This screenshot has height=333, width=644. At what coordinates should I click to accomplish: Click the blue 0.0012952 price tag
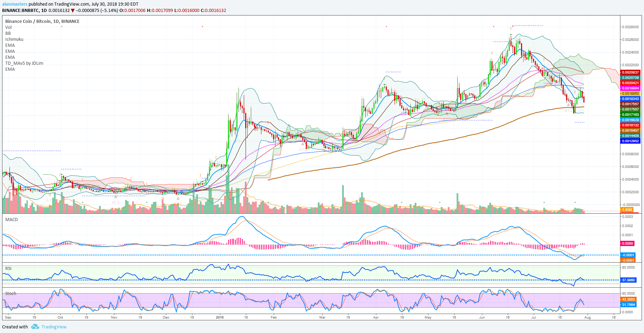point(630,141)
